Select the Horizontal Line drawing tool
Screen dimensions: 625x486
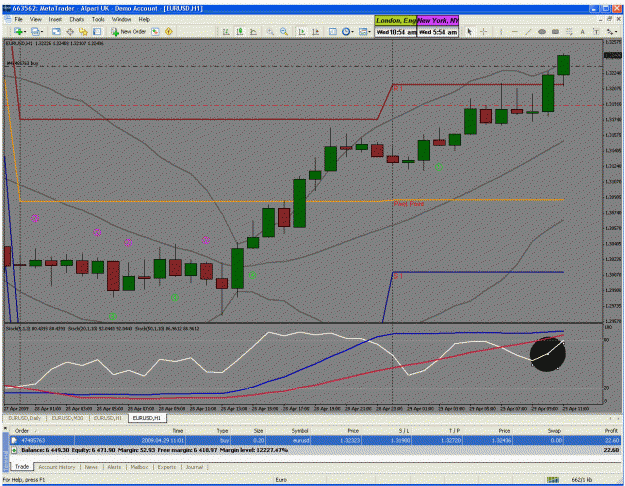[515, 32]
